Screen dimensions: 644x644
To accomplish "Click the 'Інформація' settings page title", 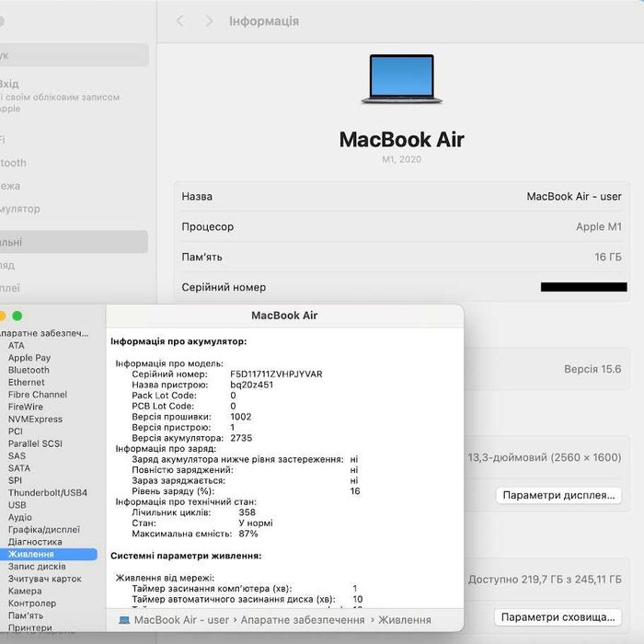I will [x=264, y=21].
